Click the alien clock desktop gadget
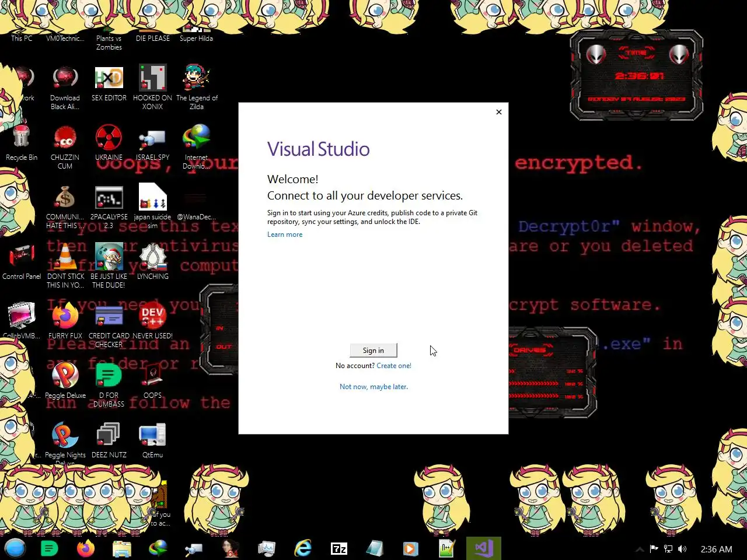Image resolution: width=747 pixels, height=560 pixels. 636,75
